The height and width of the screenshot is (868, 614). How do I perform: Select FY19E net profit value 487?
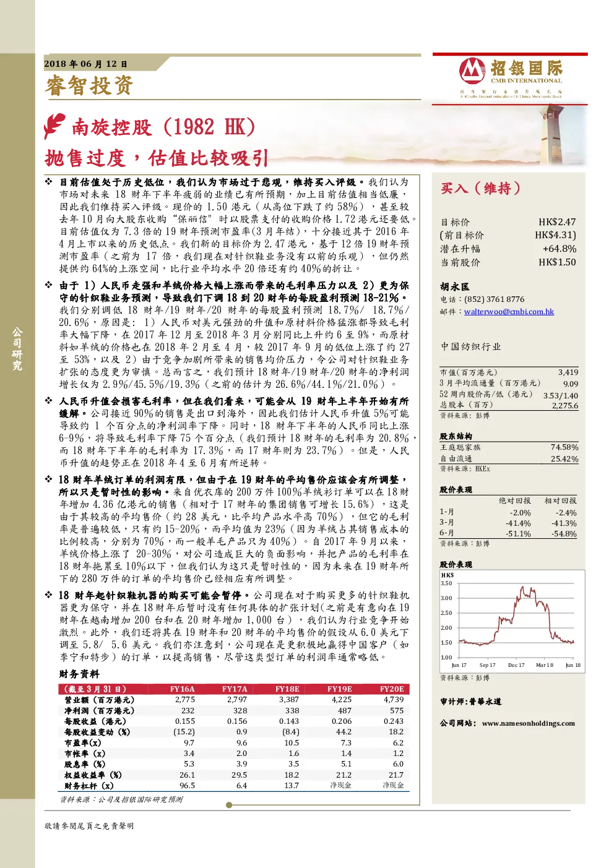point(345,711)
